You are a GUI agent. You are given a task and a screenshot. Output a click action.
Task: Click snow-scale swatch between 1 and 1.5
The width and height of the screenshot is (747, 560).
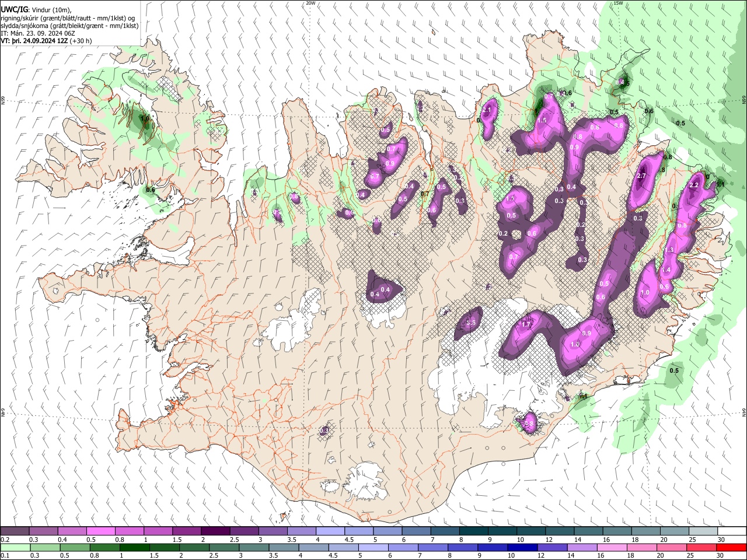pyautogui.click(x=158, y=531)
